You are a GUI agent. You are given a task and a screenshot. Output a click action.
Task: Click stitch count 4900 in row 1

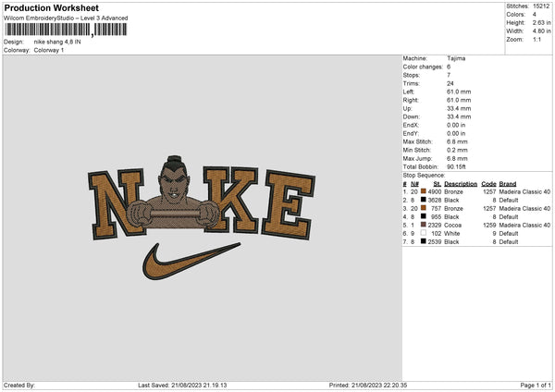pos(435,192)
